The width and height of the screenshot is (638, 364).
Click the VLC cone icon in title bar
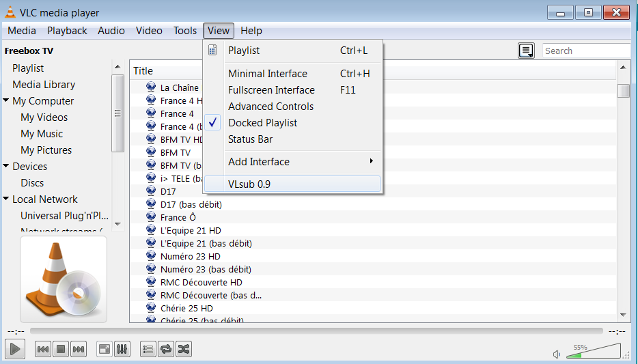[x=10, y=12]
